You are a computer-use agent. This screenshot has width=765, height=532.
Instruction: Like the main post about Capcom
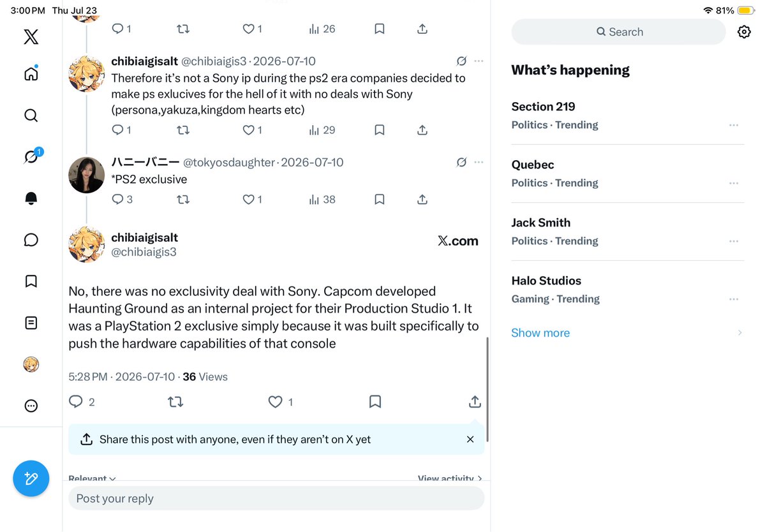[x=275, y=402]
